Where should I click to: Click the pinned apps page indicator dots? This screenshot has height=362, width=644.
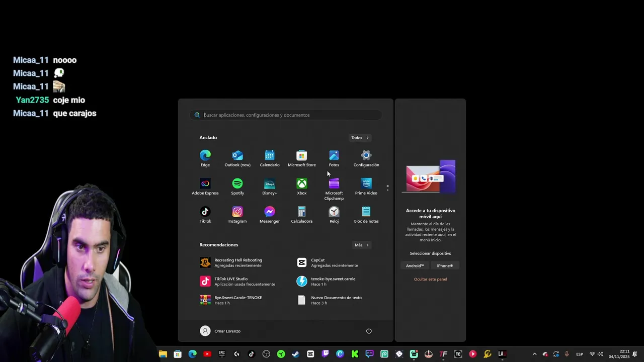(387, 188)
